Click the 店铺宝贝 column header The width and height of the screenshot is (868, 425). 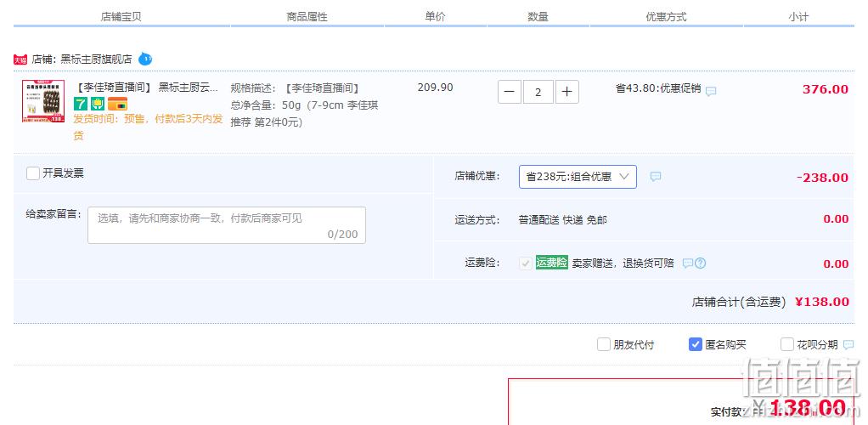pos(121,17)
